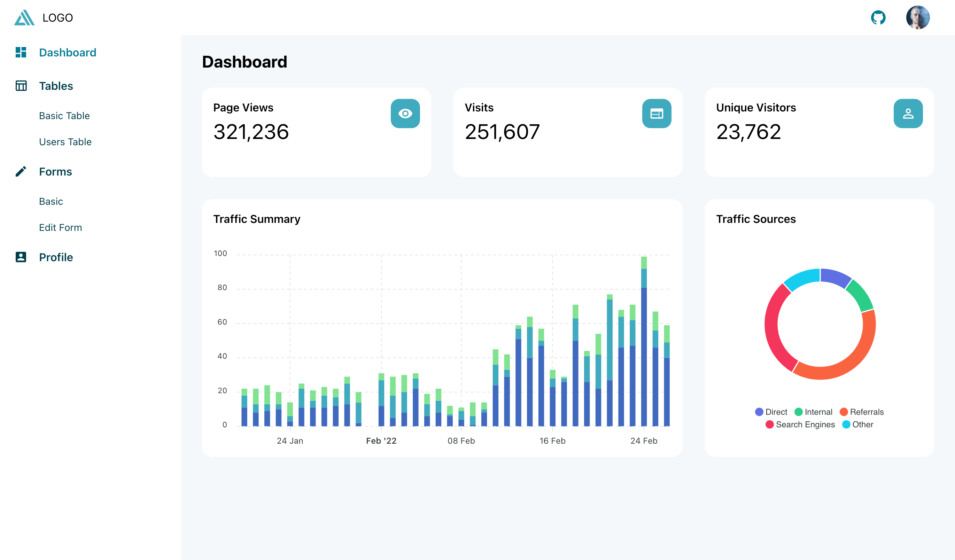
Task: Collapse the Tables menu group
Action: (56, 86)
